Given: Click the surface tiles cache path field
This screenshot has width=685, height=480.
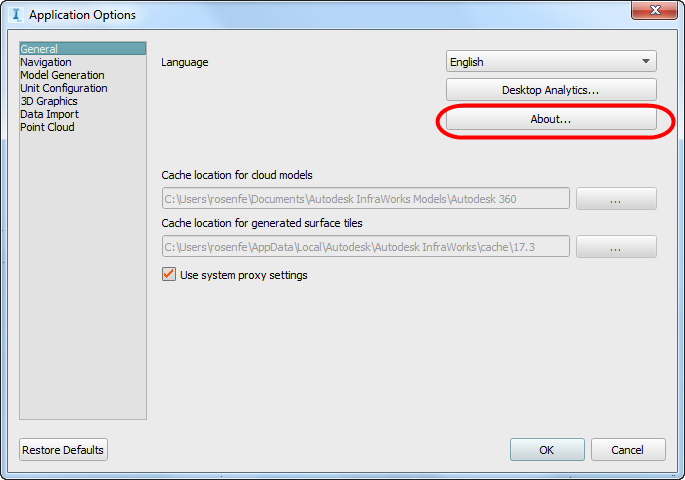Looking at the screenshot, I should [366, 247].
